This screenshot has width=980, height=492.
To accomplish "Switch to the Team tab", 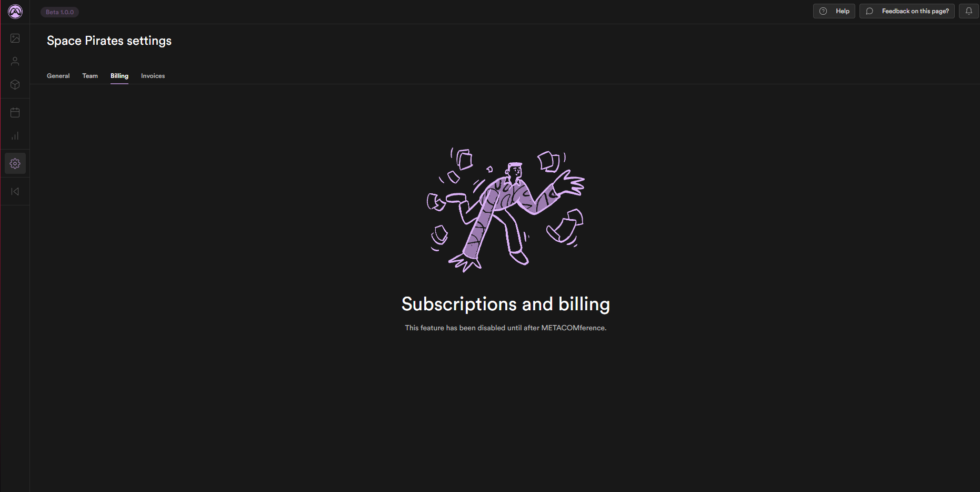I will 90,76.
